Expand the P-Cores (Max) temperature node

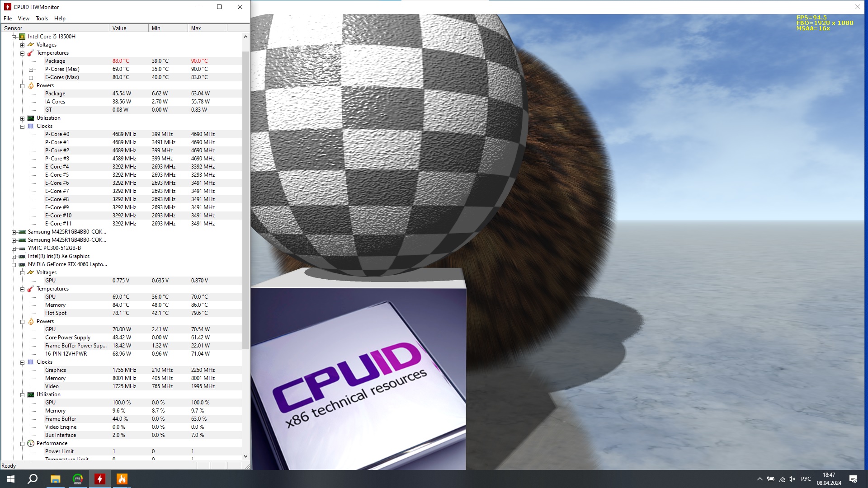(x=31, y=70)
